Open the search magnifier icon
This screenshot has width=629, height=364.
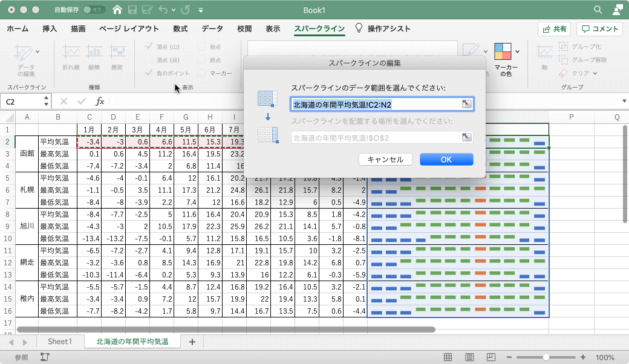598,10
